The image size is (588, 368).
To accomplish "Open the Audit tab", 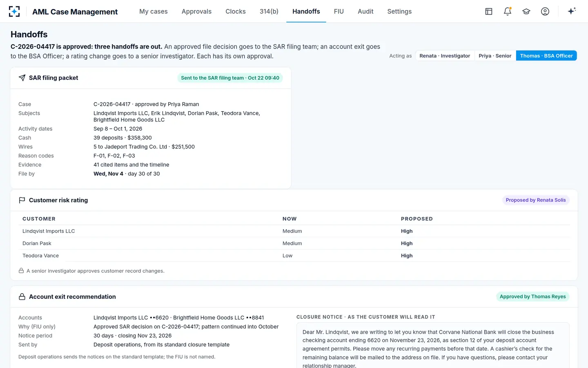I will (x=365, y=11).
